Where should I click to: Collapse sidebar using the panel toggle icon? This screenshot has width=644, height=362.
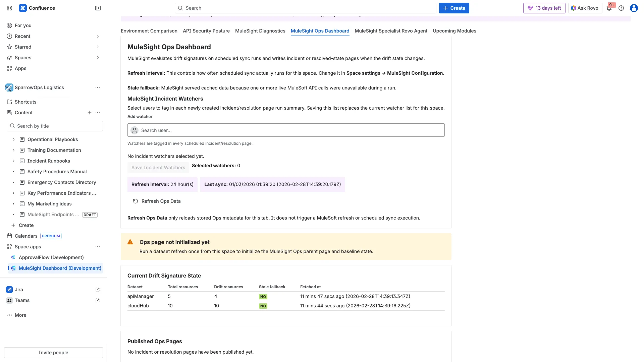point(98,8)
